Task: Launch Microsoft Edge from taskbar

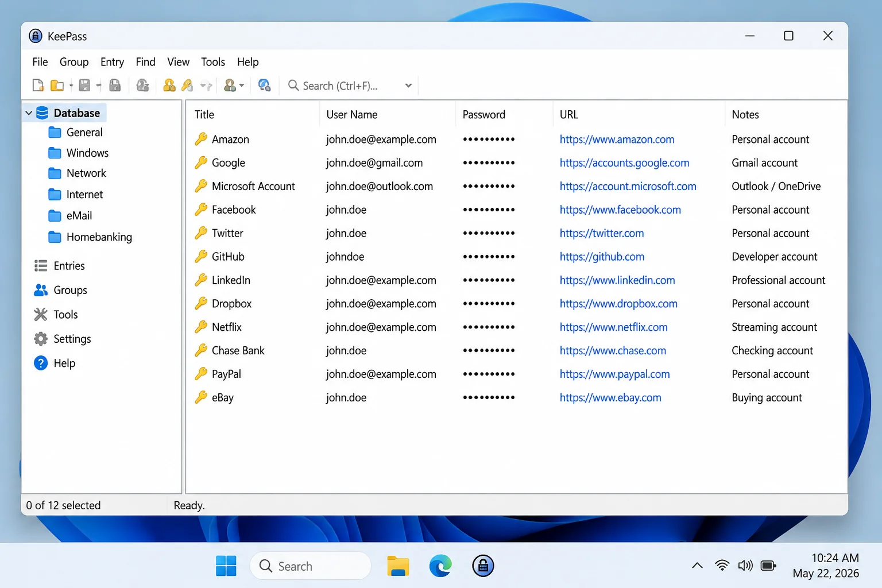Action: (440, 566)
